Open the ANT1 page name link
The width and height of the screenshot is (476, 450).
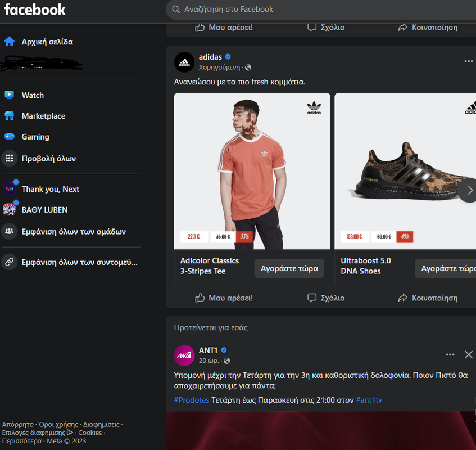click(208, 350)
